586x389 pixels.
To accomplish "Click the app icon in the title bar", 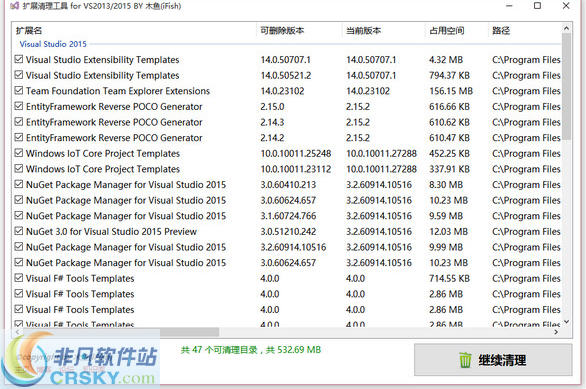I will pos(14,6).
